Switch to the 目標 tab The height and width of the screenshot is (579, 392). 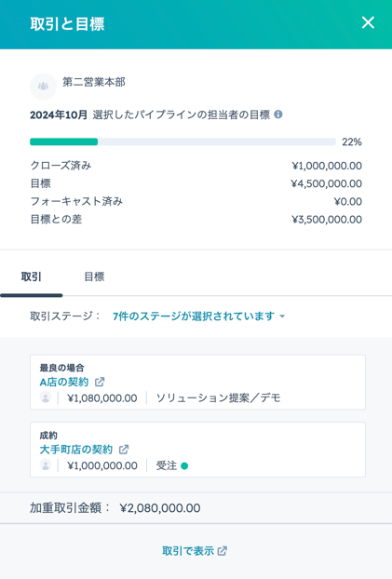coord(94,277)
